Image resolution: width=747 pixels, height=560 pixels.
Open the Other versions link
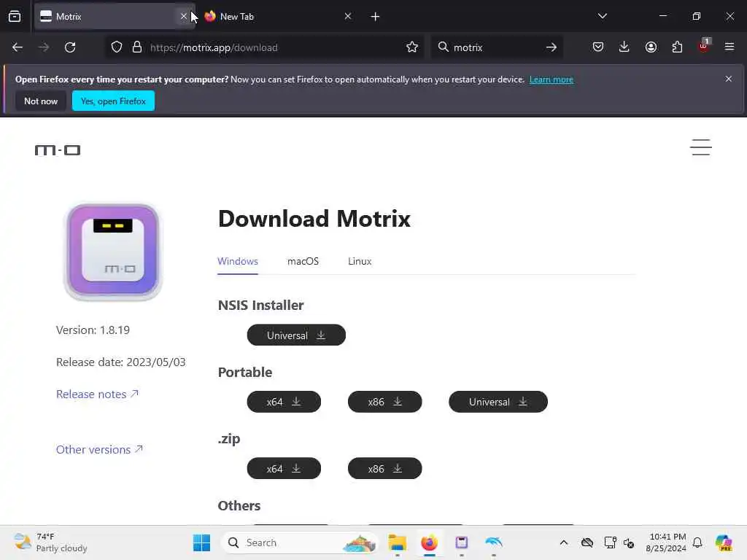(99, 449)
